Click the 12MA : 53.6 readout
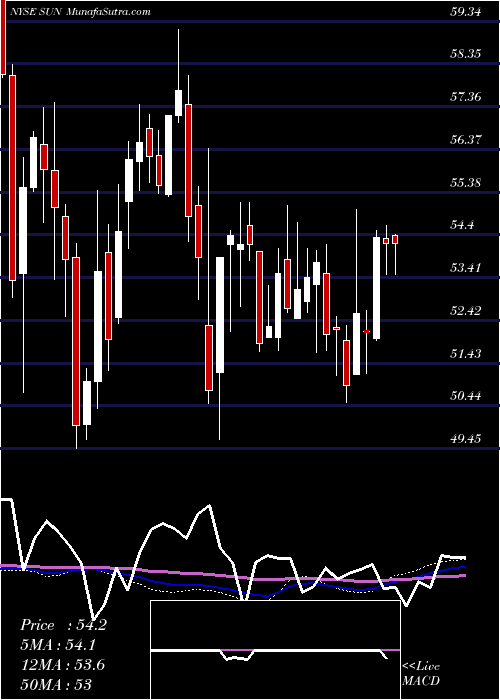The height and width of the screenshot is (700, 500). click(x=63, y=665)
